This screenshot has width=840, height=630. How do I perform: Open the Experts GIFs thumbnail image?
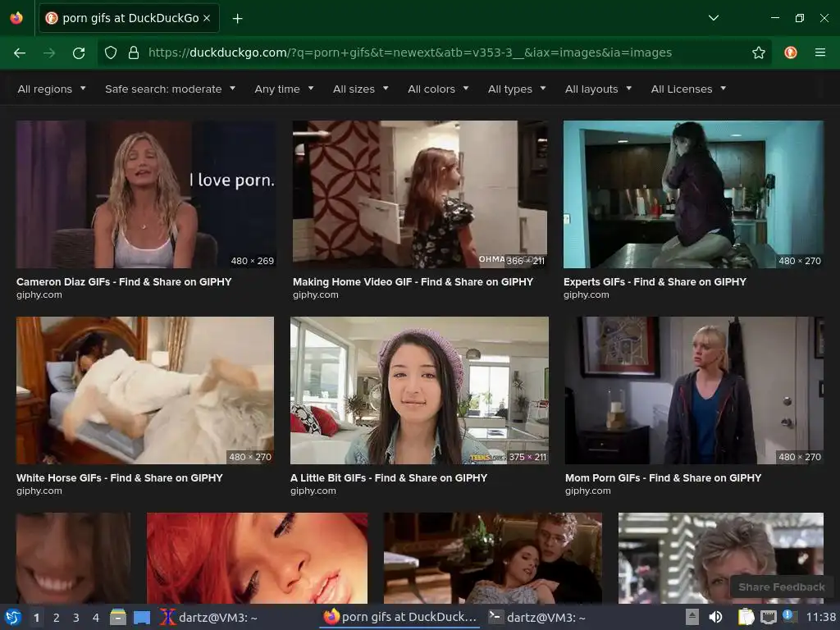pos(693,194)
